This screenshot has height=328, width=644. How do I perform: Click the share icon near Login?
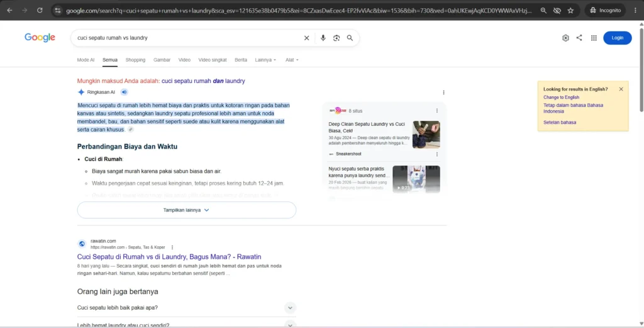[x=579, y=38]
